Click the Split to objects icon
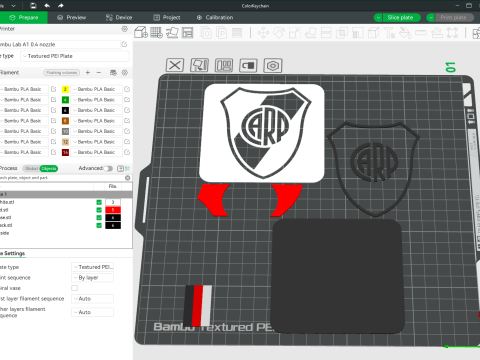 [206, 33]
